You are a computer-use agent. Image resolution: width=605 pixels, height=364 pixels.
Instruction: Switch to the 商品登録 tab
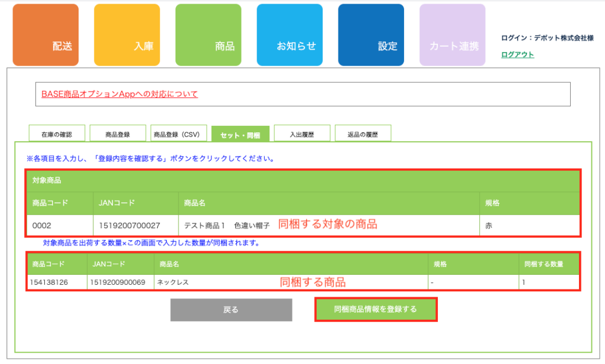tap(118, 134)
